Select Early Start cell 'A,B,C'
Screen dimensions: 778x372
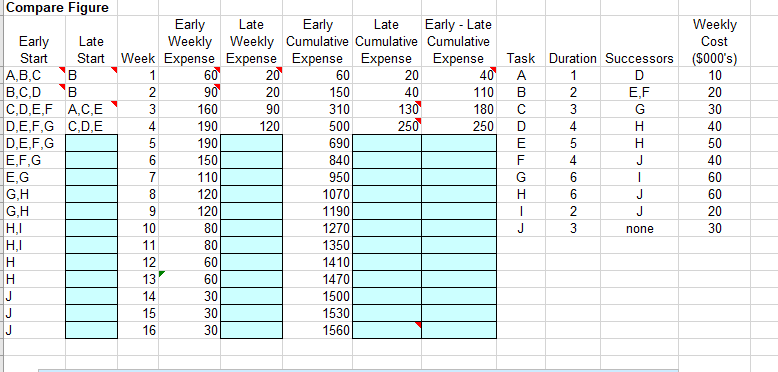(35, 75)
